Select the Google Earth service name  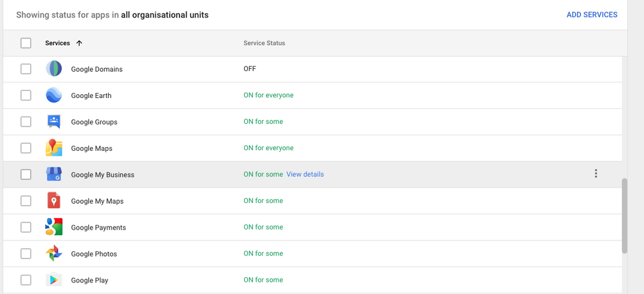point(91,95)
